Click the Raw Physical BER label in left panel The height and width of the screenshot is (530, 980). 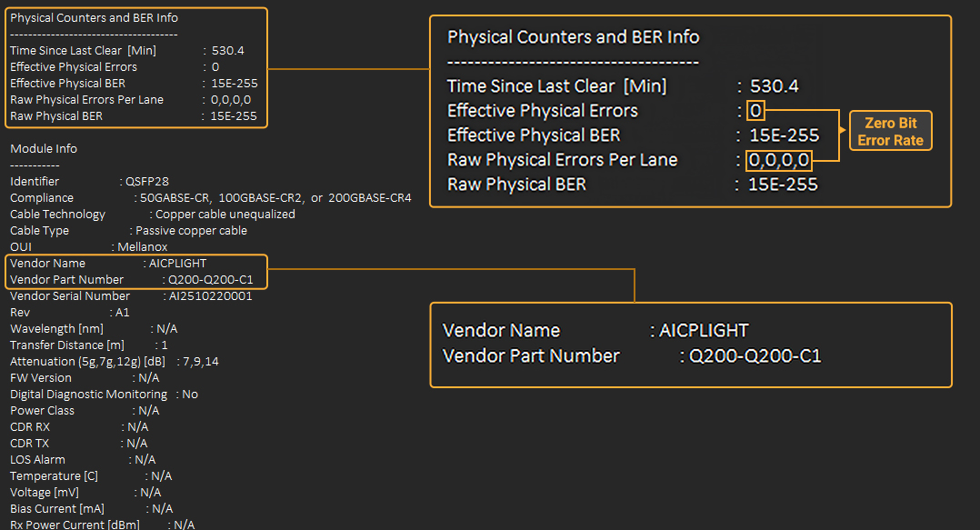coord(56,116)
